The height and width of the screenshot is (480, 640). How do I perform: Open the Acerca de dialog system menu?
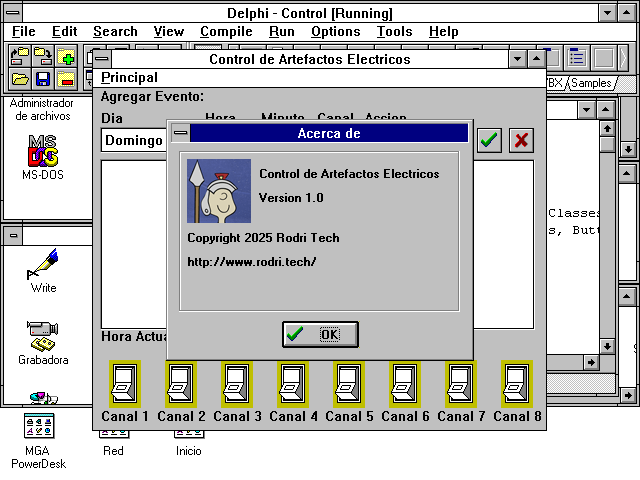180,133
